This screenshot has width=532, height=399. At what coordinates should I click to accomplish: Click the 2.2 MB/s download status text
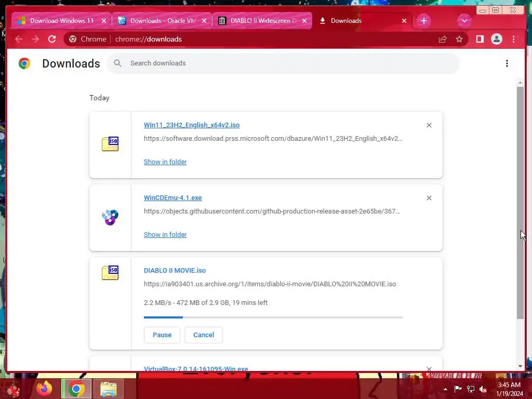click(x=206, y=303)
